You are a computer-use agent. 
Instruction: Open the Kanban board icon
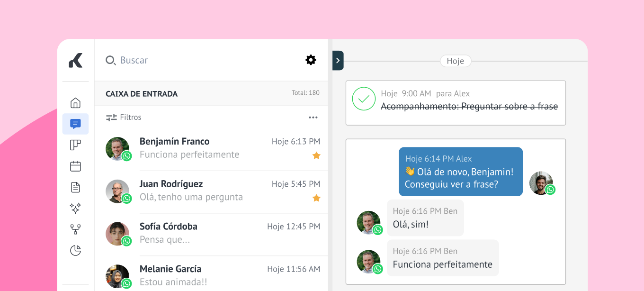(75, 145)
